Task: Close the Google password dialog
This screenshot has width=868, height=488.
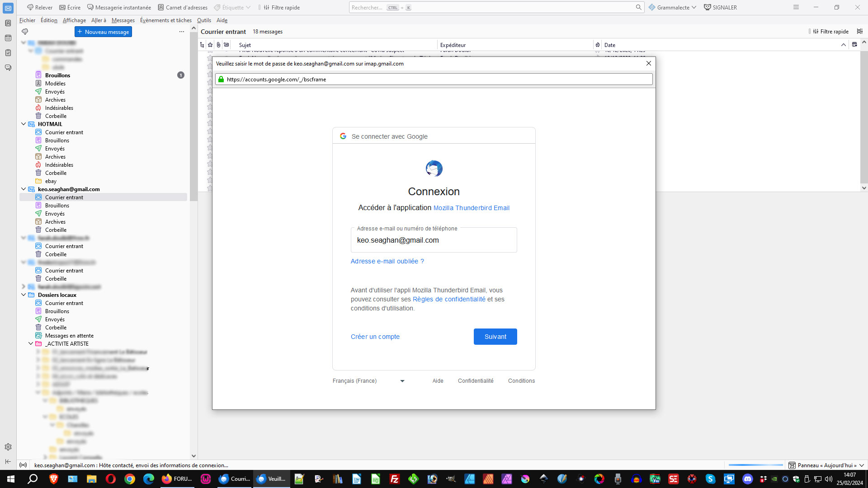Action: (649, 63)
